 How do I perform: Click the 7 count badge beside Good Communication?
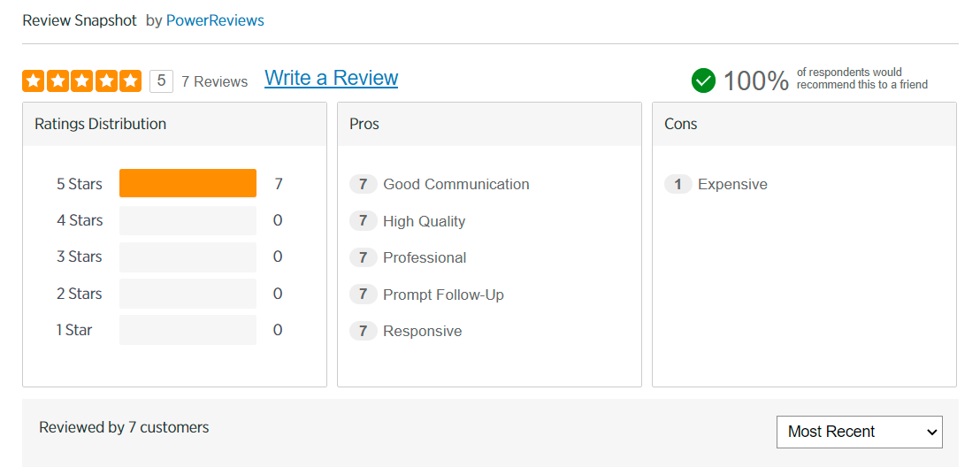point(363,184)
